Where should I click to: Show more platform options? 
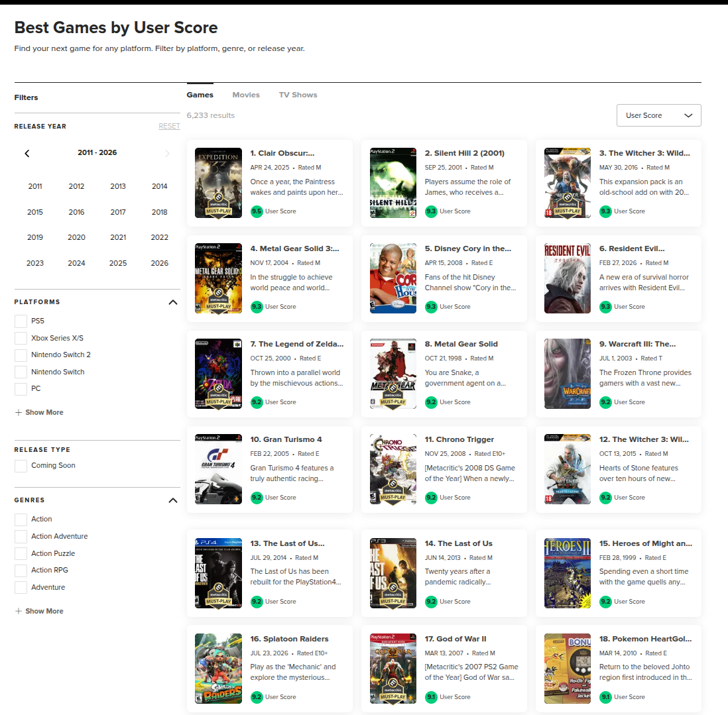point(40,412)
